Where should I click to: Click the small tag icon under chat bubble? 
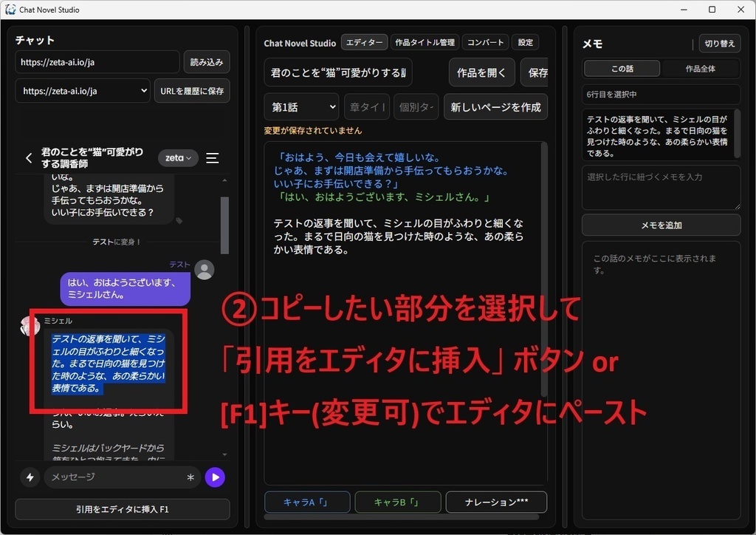pos(179,220)
